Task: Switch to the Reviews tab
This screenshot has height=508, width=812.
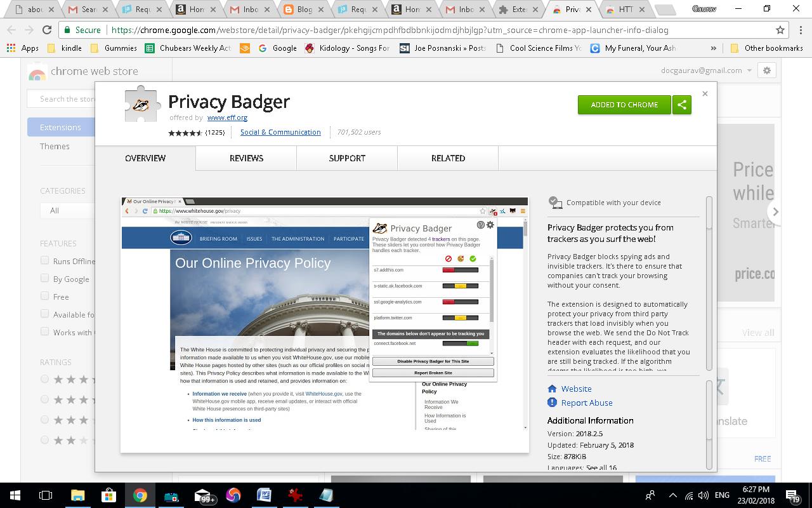Action: point(246,158)
